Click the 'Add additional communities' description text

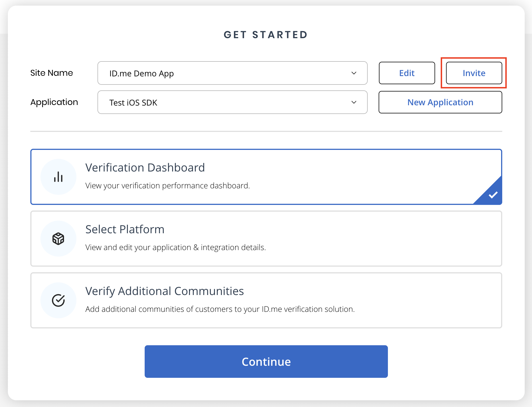coord(220,309)
